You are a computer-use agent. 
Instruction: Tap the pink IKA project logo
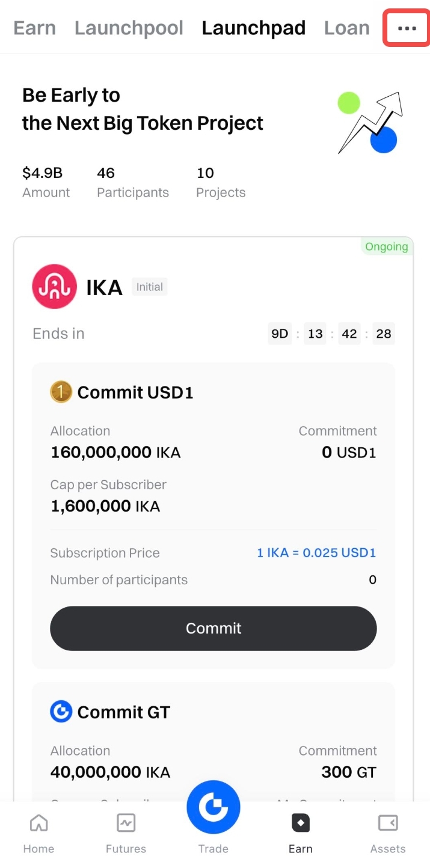point(55,287)
